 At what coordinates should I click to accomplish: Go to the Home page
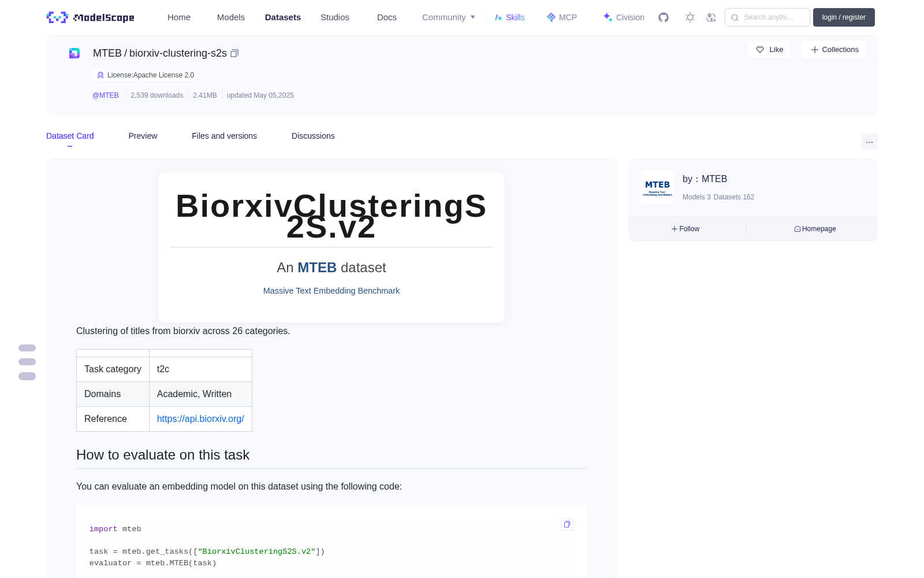179,17
